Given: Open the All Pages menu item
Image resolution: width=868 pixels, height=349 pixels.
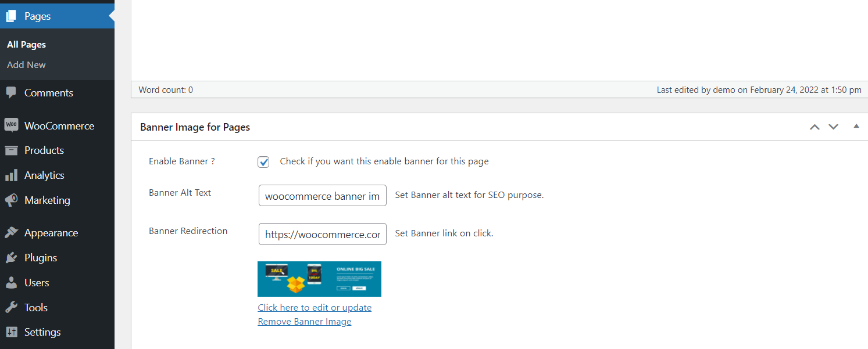Looking at the screenshot, I should click(26, 44).
